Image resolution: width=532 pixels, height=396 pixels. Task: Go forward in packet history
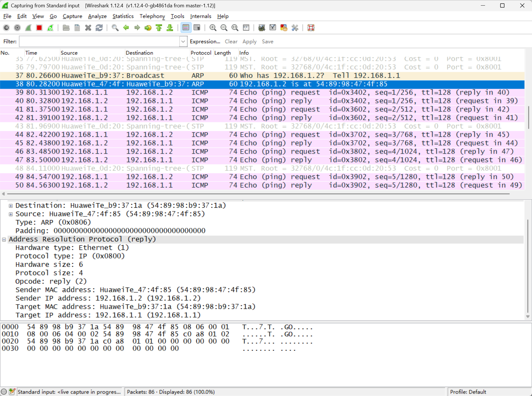[137, 28]
